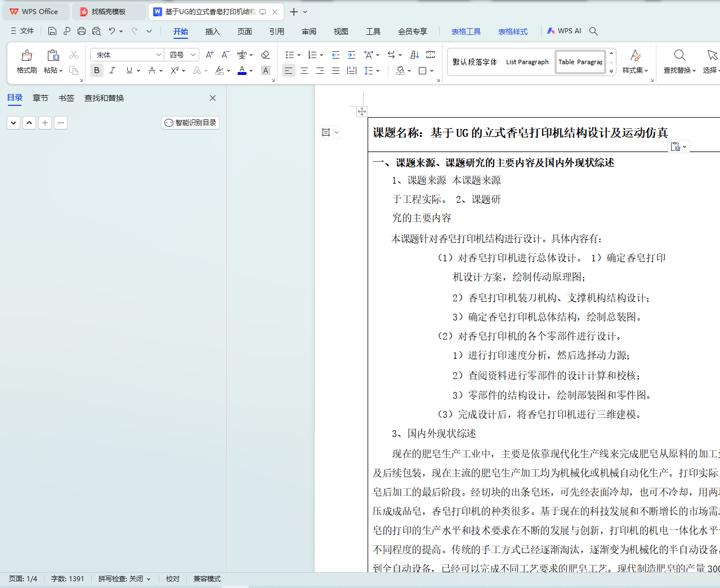
Task: Click the Paste (粘贴) clipboard icon
Action: [x=53, y=55]
